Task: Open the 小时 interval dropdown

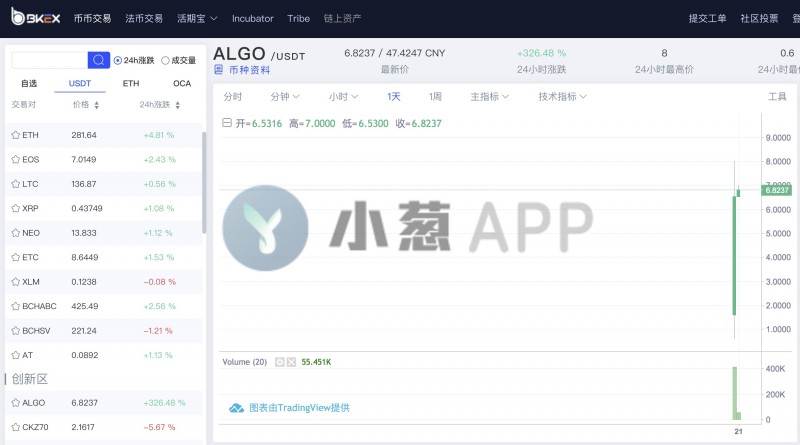Action: click(x=343, y=96)
